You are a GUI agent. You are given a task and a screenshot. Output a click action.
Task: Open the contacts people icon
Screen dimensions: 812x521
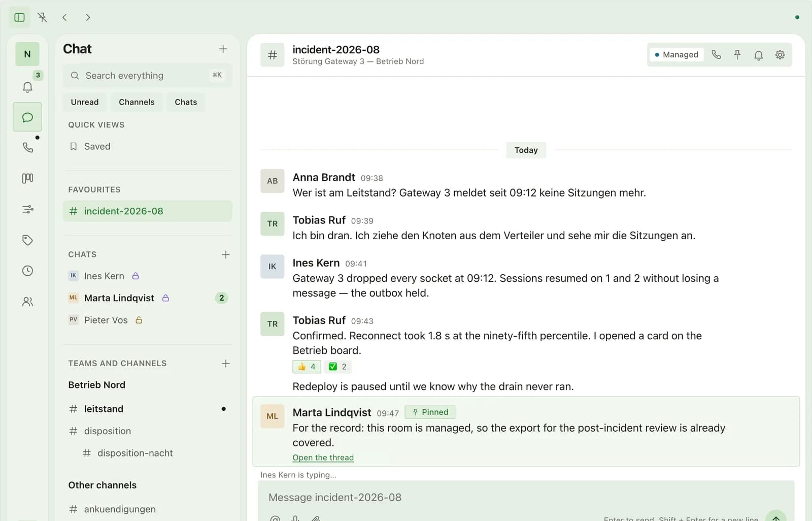[27, 302]
